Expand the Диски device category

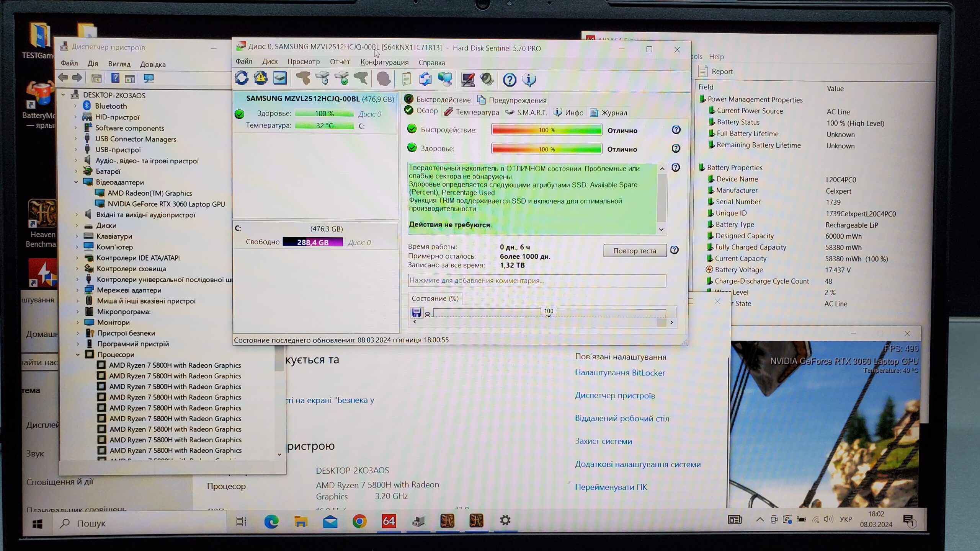coord(77,225)
